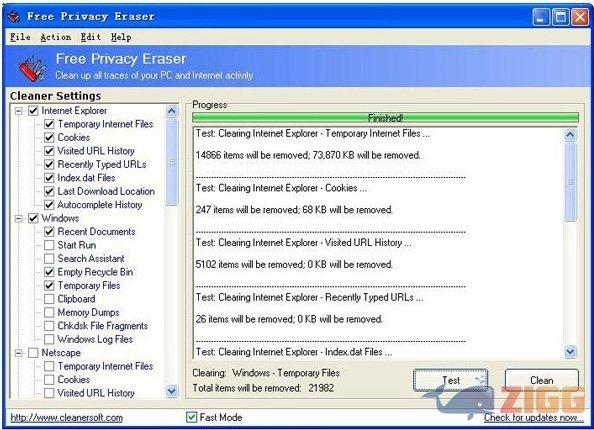The height and width of the screenshot is (430, 594).
Task: Collapse the Netscape tree node
Action: point(19,353)
